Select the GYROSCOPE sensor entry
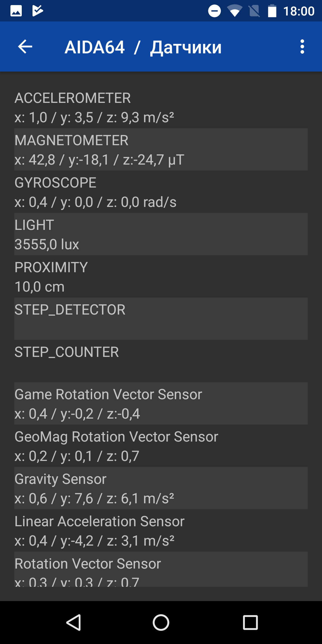322x644 pixels. point(161,192)
